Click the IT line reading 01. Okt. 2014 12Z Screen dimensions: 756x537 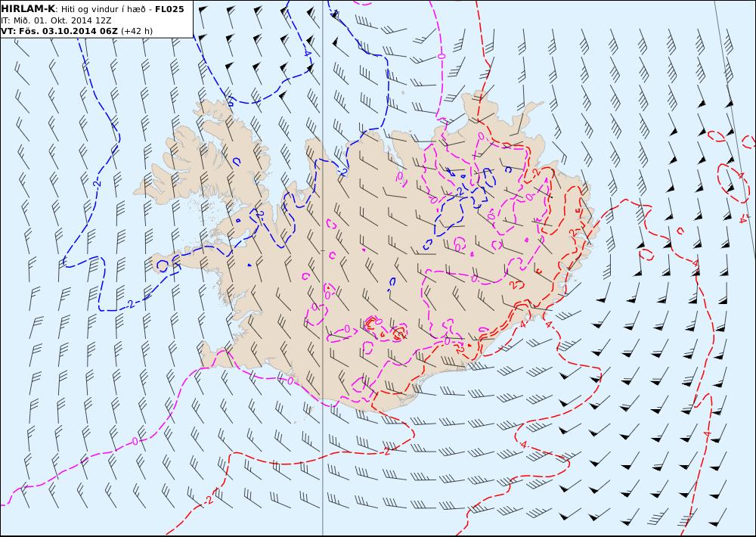57,20
